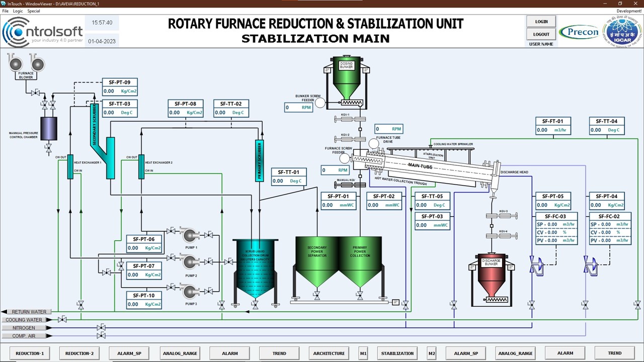The width and height of the screenshot is (644, 362).
Task: Open the Logic menu
Action: tap(18, 11)
